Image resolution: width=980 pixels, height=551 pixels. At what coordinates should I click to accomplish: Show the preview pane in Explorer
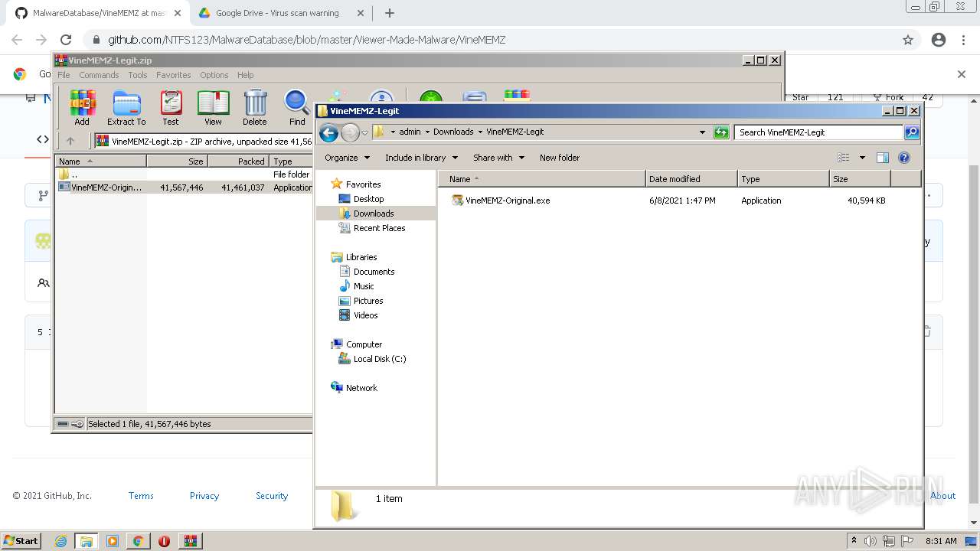click(x=883, y=158)
